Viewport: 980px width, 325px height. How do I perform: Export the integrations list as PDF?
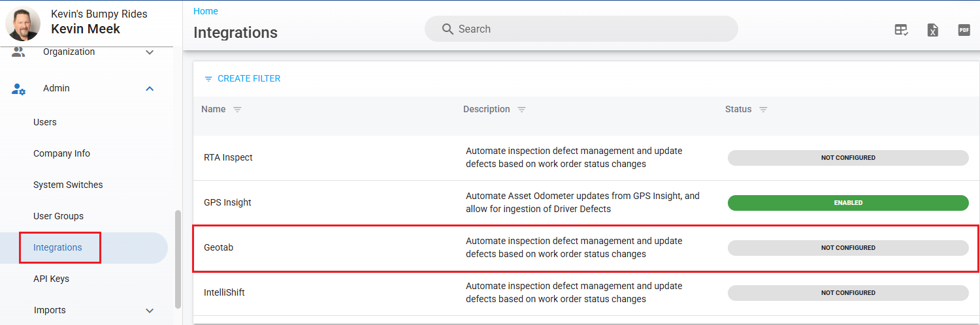[964, 29]
